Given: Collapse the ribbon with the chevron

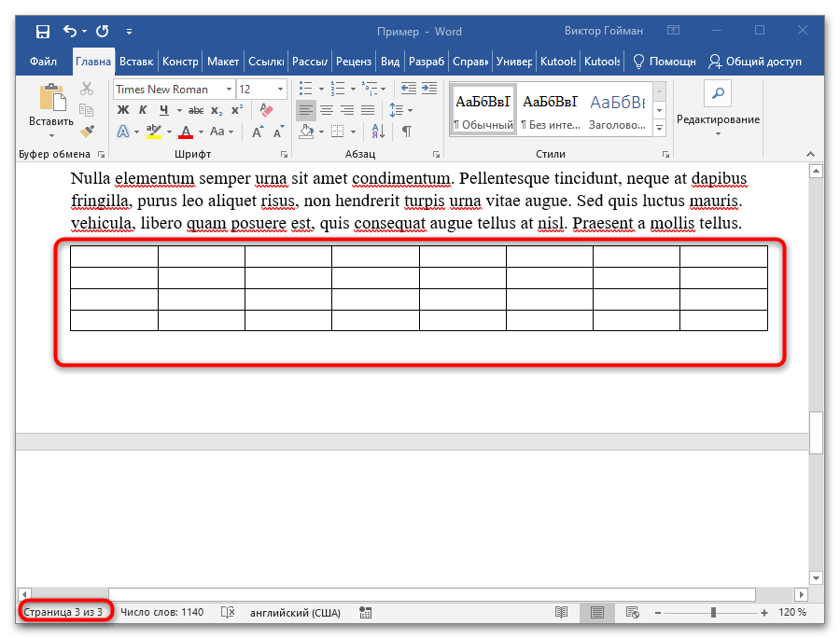Looking at the screenshot, I should tap(810, 154).
